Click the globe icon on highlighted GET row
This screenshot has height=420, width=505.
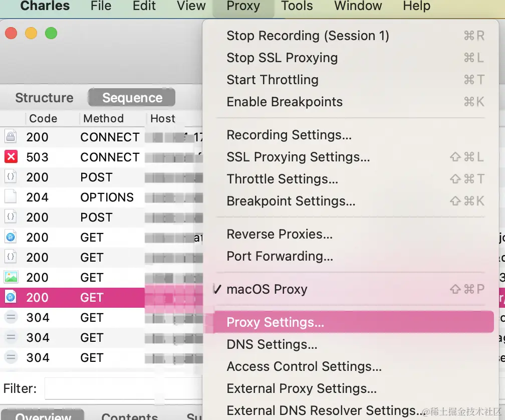pyautogui.click(x=11, y=297)
